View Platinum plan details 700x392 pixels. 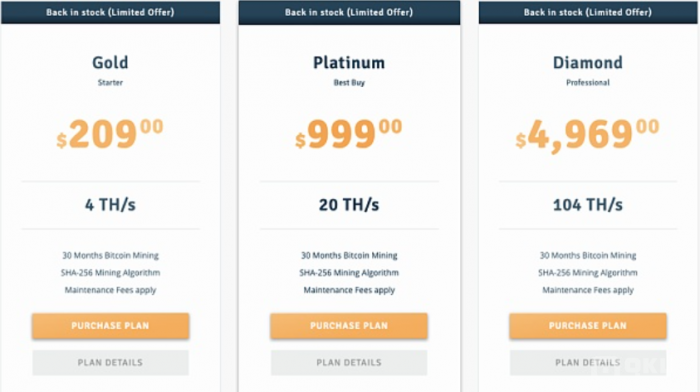[x=349, y=363]
